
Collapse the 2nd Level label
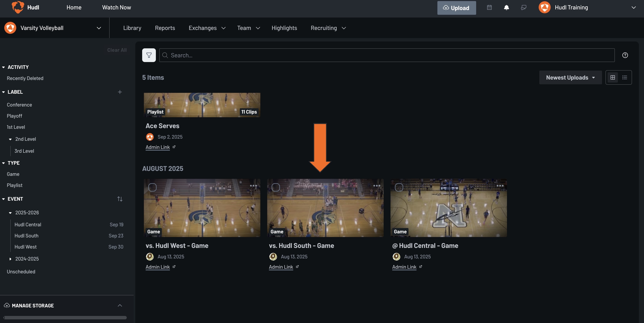(10, 139)
